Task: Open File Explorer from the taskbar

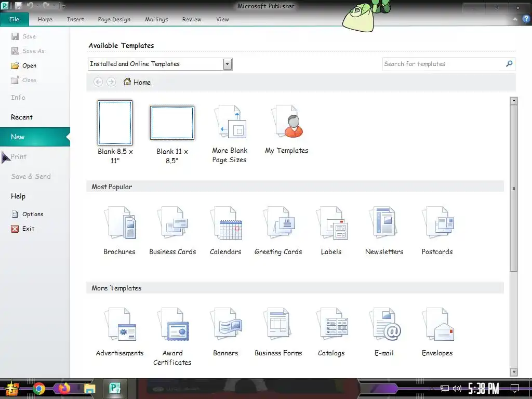Action: pos(89,389)
